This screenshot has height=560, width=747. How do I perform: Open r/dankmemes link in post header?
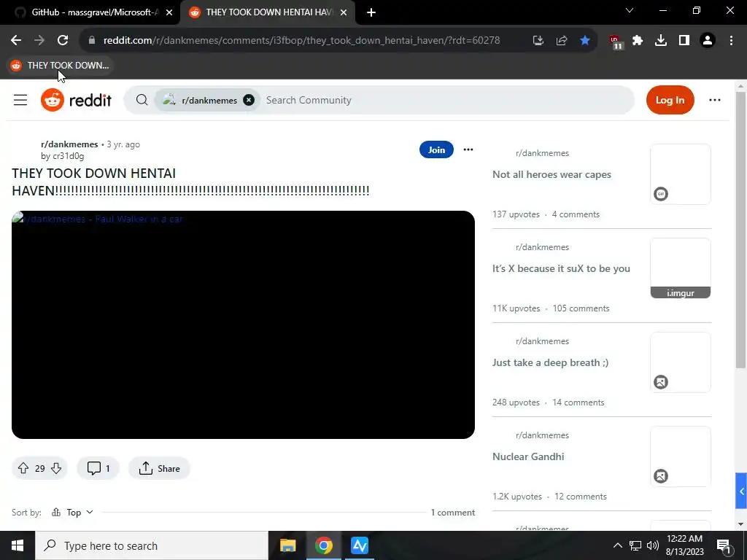[69, 144]
